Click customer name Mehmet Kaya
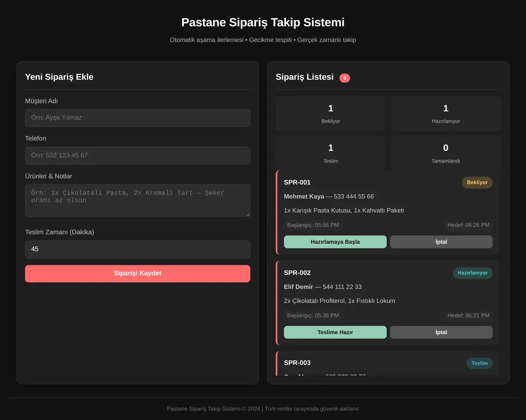This screenshot has width=526, height=420. pos(304,196)
